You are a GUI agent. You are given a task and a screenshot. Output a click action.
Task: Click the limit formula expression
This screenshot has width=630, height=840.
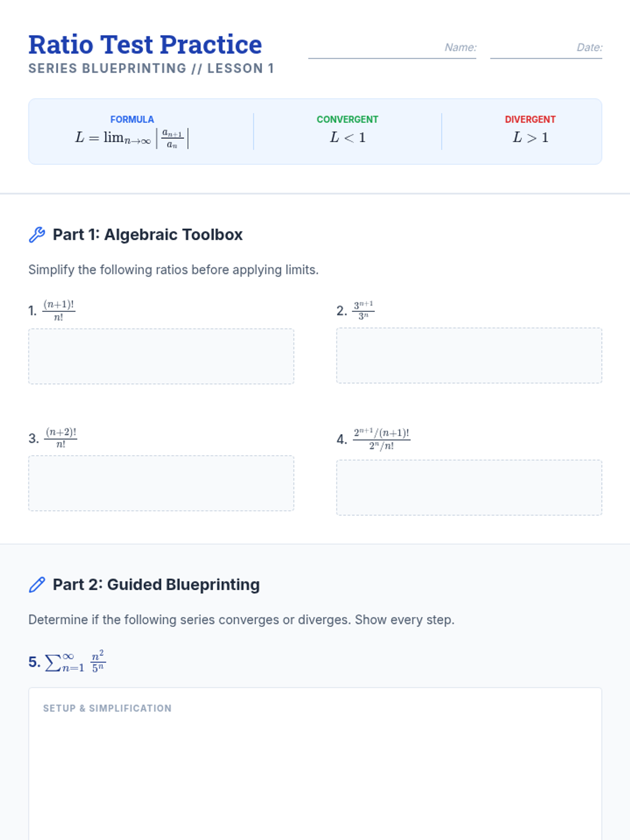point(132,139)
